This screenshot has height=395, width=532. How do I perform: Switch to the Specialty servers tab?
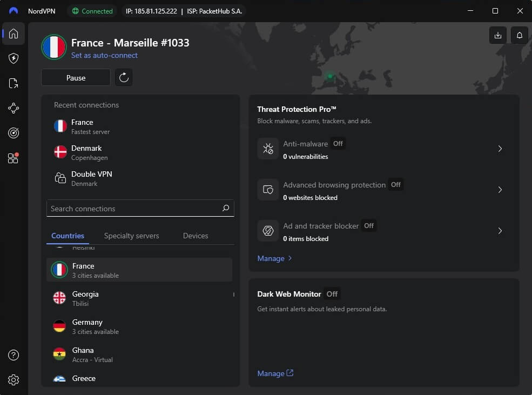click(132, 236)
